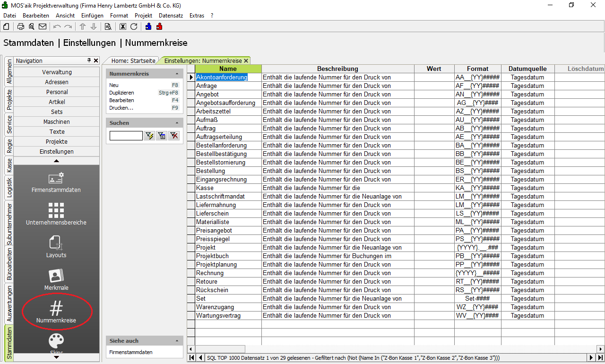
Task: Click the Suchen text input field
Action: coord(126,136)
